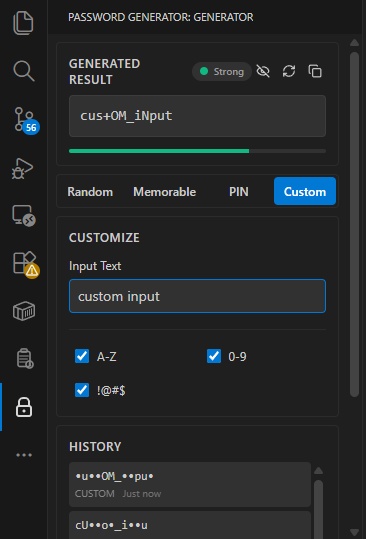Open the Search view
Image resolution: width=366 pixels, height=539 pixels.
23,71
